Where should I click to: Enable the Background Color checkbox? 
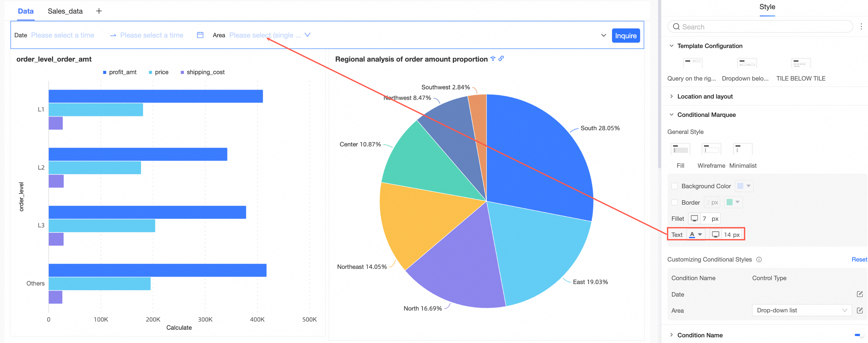coord(674,186)
